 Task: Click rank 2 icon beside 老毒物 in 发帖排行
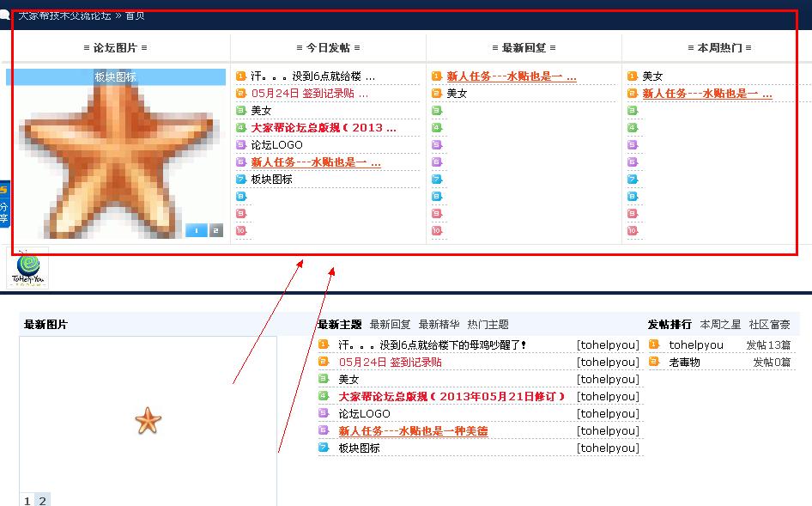point(653,362)
